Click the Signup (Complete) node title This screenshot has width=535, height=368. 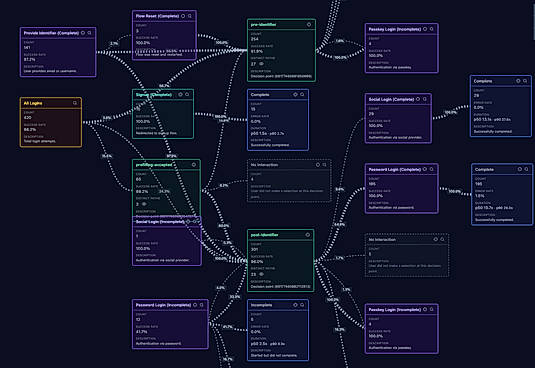154,94
